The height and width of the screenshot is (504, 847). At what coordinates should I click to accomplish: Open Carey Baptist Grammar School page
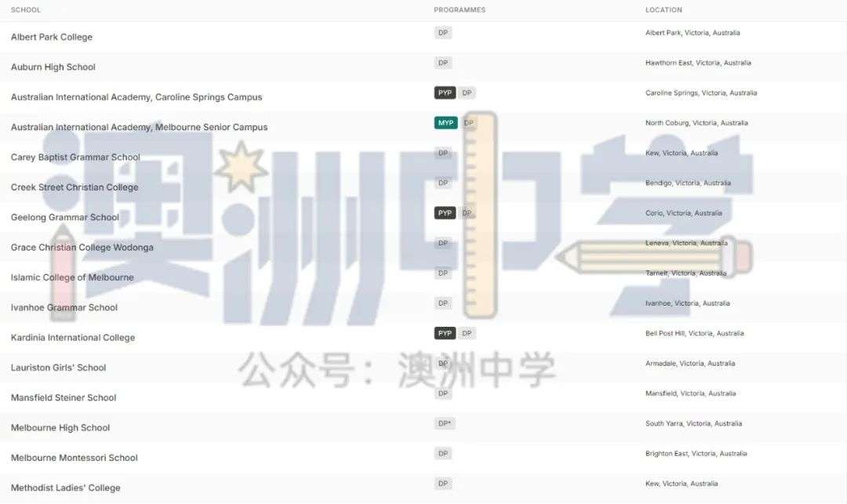coord(75,158)
